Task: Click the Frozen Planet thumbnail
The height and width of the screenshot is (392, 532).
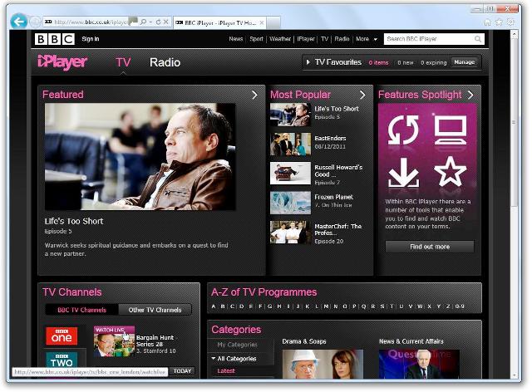Action: [x=290, y=203]
